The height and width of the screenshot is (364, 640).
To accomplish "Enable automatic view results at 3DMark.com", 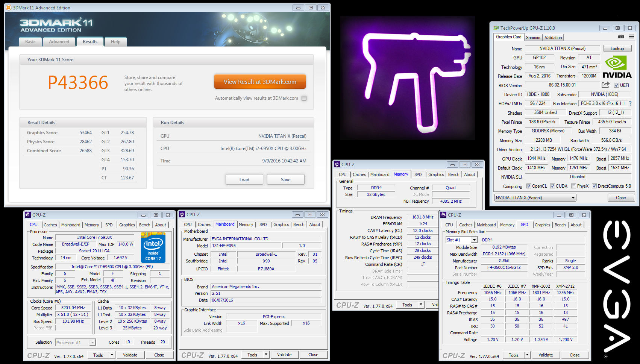I will point(304,98).
